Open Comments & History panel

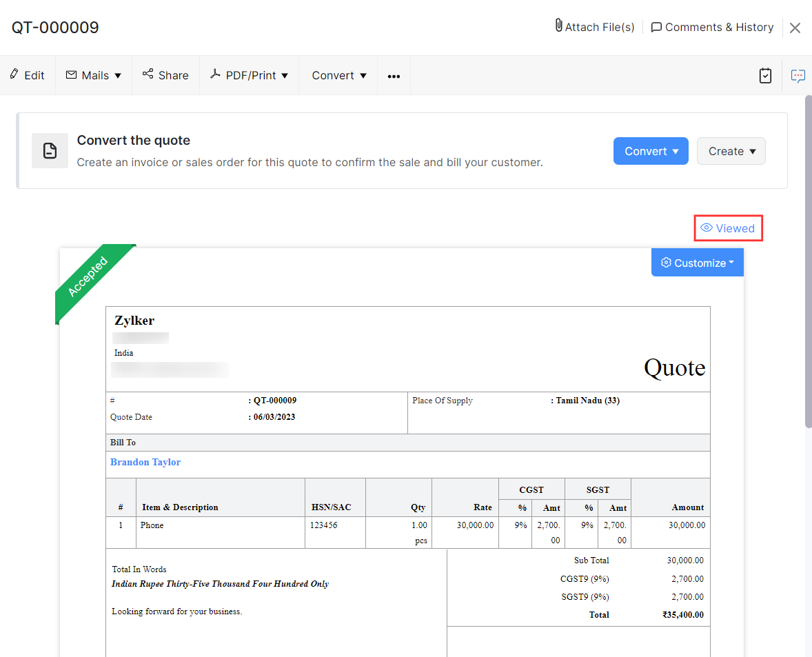click(x=712, y=27)
